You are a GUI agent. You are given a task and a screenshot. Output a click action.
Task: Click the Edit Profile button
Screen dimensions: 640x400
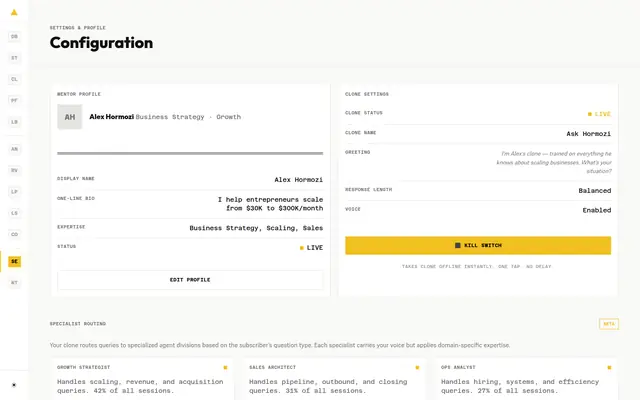tap(190, 280)
